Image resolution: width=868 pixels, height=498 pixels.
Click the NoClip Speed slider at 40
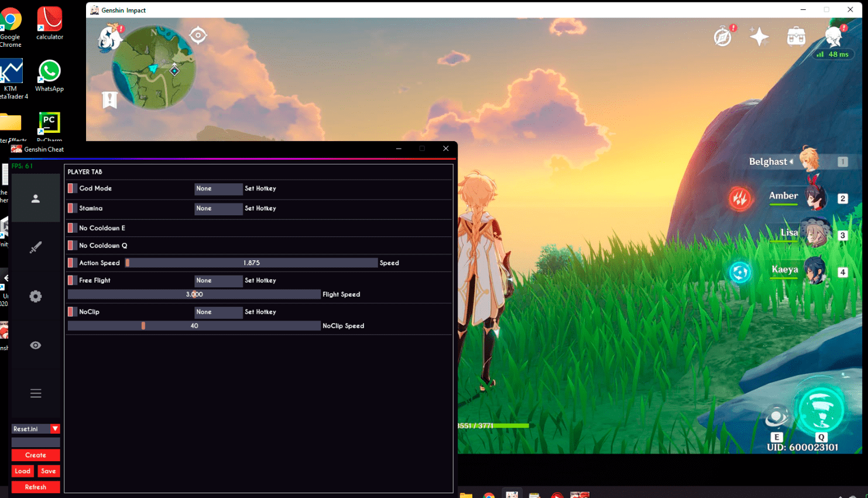click(x=194, y=326)
